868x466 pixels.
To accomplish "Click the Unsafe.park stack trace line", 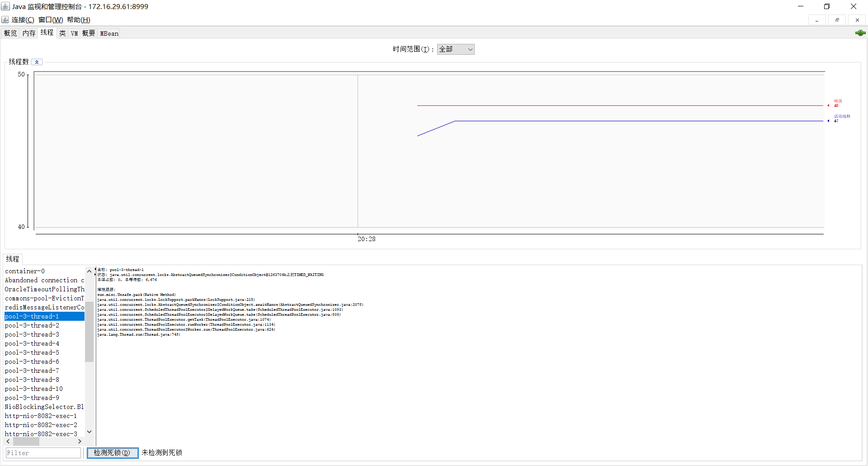I will point(137,295).
